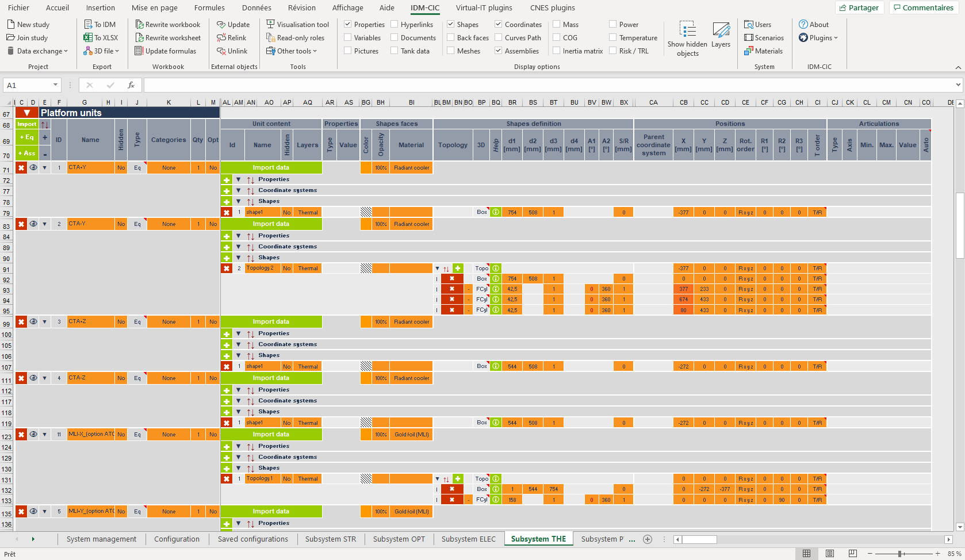Export workbook using To XLSX
The width and height of the screenshot is (965, 560).
tap(101, 37)
